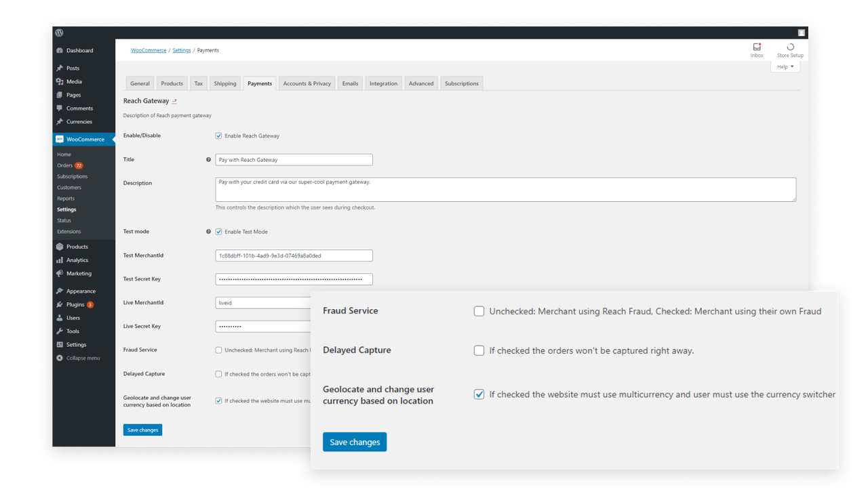This screenshot has width=868, height=496.
Task: Click the Live Secret Key field
Action: 263,327
